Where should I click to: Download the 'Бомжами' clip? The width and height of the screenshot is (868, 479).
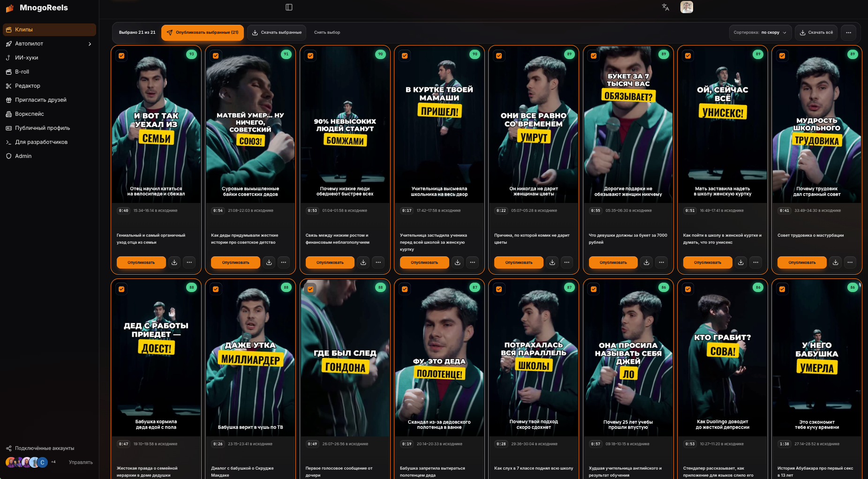[363, 262]
